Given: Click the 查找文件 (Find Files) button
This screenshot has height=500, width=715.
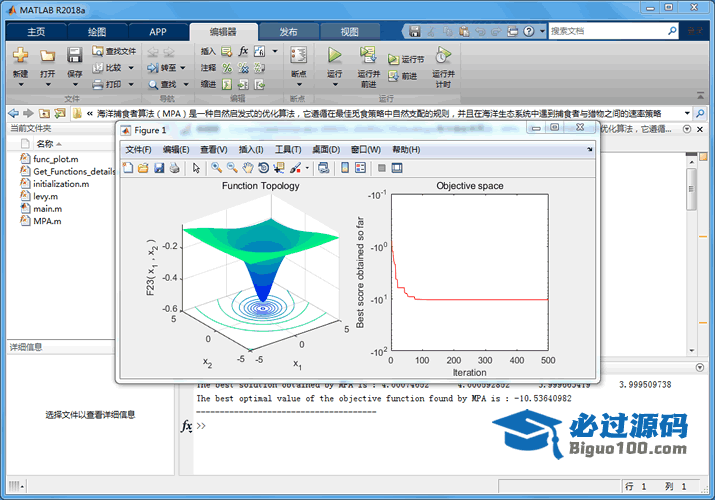Looking at the screenshot, I should 114,51.
